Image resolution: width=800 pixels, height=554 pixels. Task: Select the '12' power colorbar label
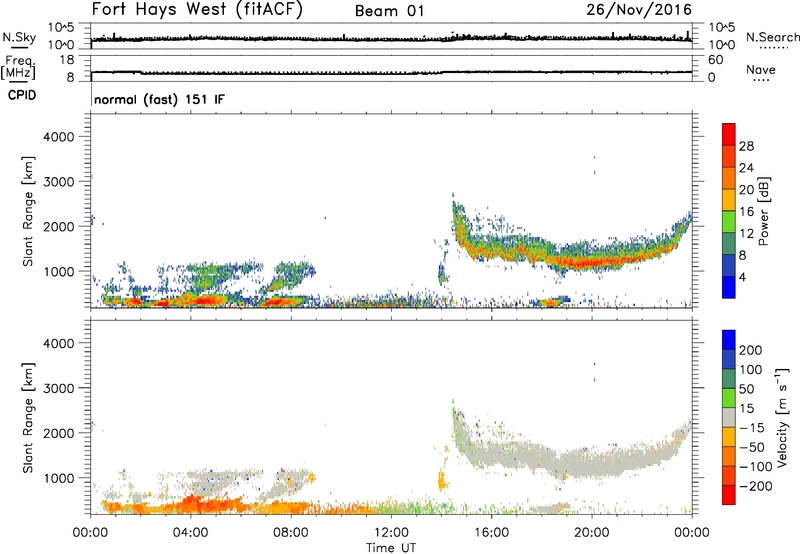[x=746, y=234]
